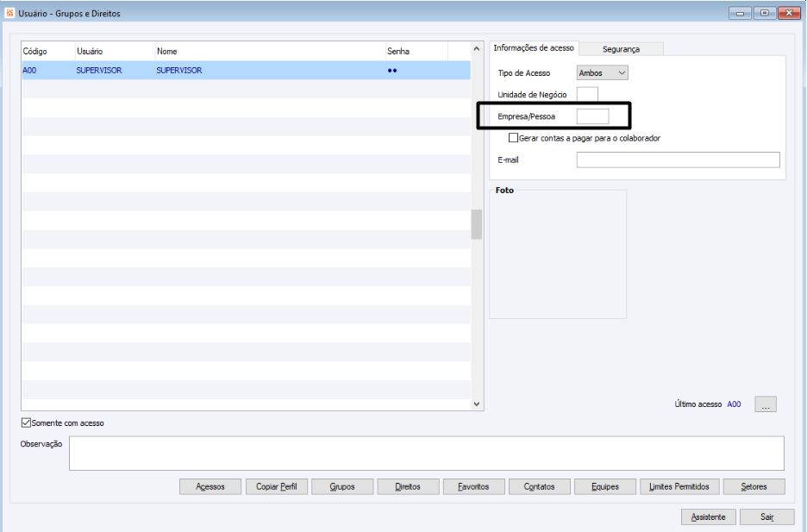Expand the Tipo de Acesso dropdown
This screenshot has height=532, width=807.
(602, 73)
